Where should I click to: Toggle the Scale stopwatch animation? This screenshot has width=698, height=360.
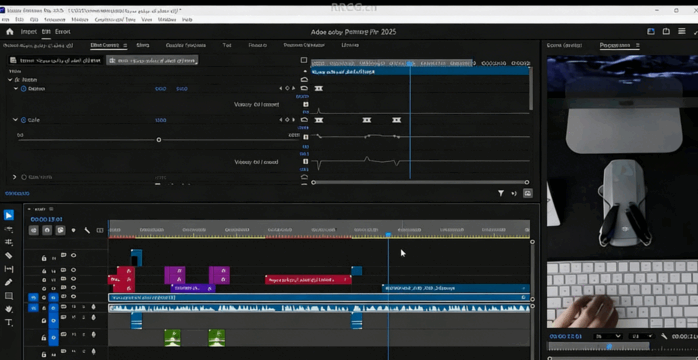(x=24, y=120)
